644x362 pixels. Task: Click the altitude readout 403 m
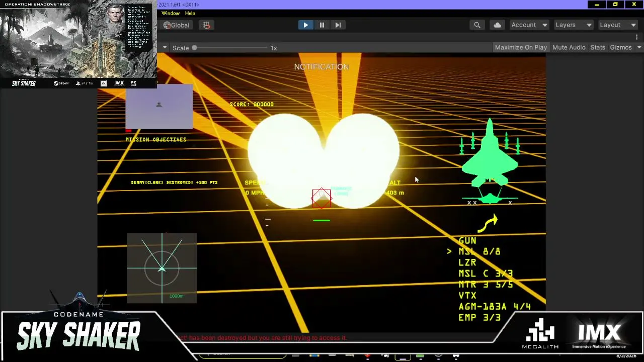coord(395,193)
